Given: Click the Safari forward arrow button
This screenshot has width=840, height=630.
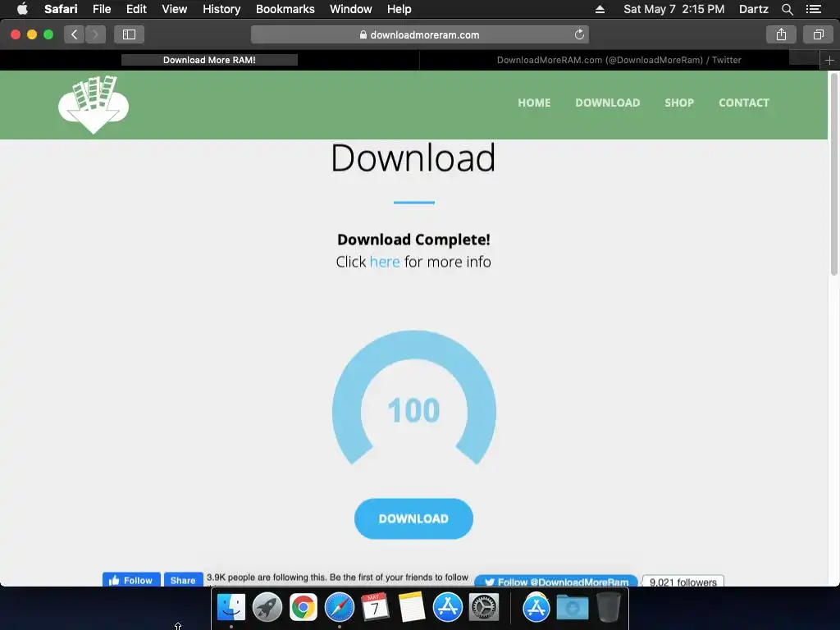Looking at the screenshot, I should click(95, 34).
